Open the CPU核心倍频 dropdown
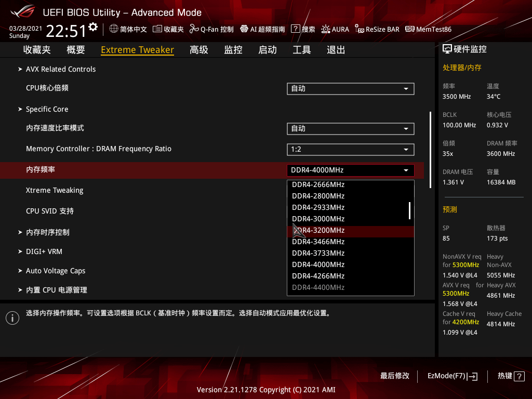Viewport: 532px width, 399px height. point(351,89)
